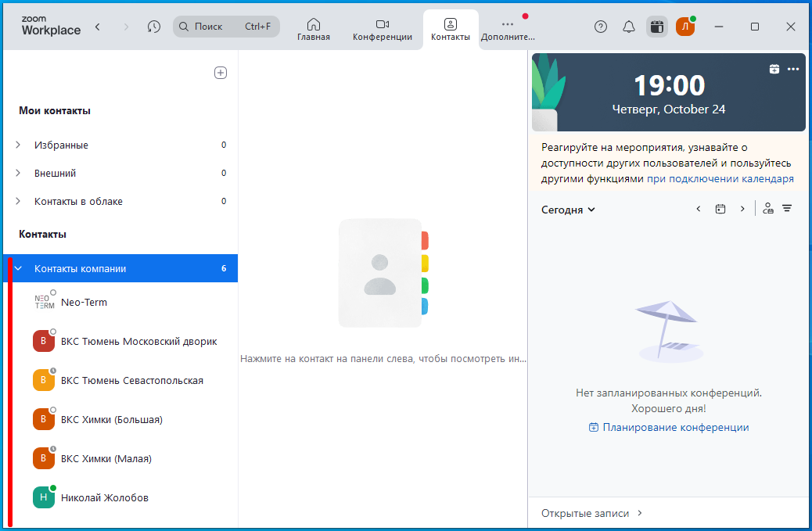Open the Конференции tab
The image size is (812, 531).
383,30
